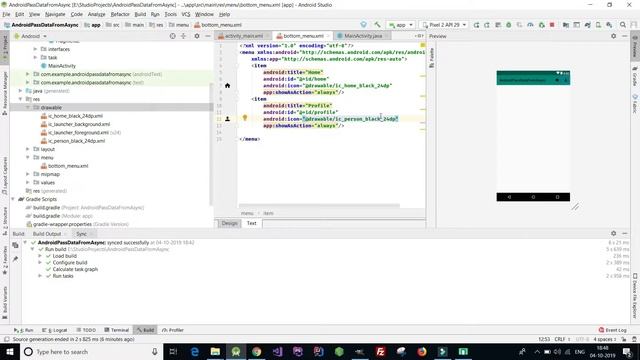Image resolution: width=640 pixels, height=360 pixels.
Task: Select build.gradle (Module: app)
Action: (x=59, y=216)
